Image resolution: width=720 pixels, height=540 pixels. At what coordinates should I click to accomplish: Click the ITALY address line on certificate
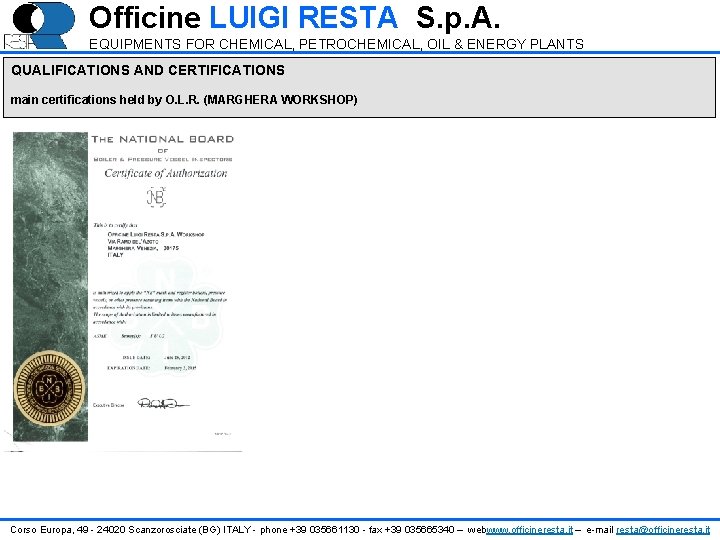coord(115,255)
